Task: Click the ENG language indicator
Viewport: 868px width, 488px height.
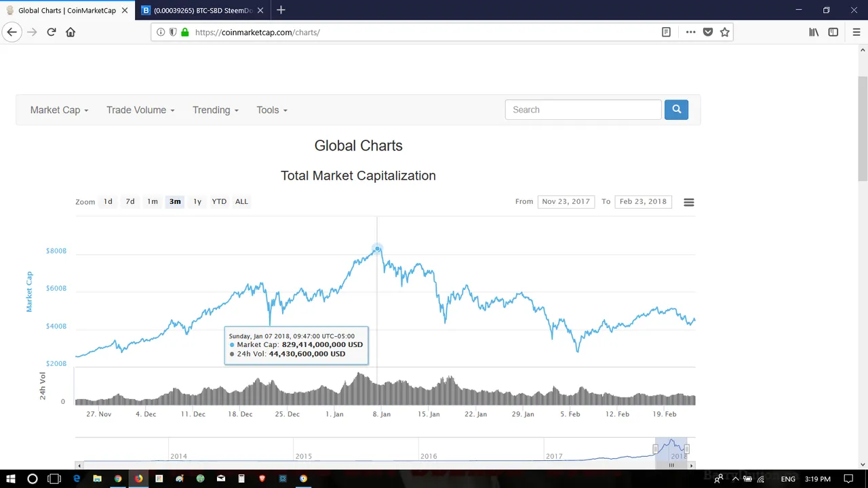Action: [788, 479]
